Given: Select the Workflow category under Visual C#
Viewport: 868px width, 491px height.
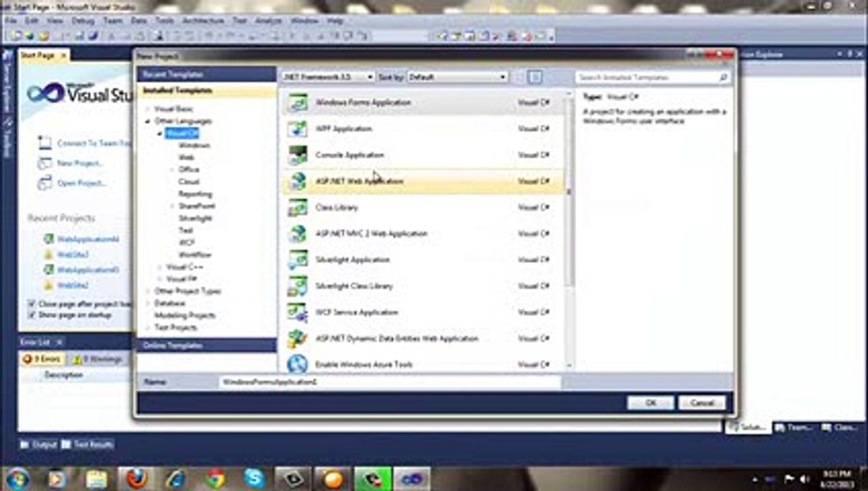Looking at the screenshot, I should [194, 254].
